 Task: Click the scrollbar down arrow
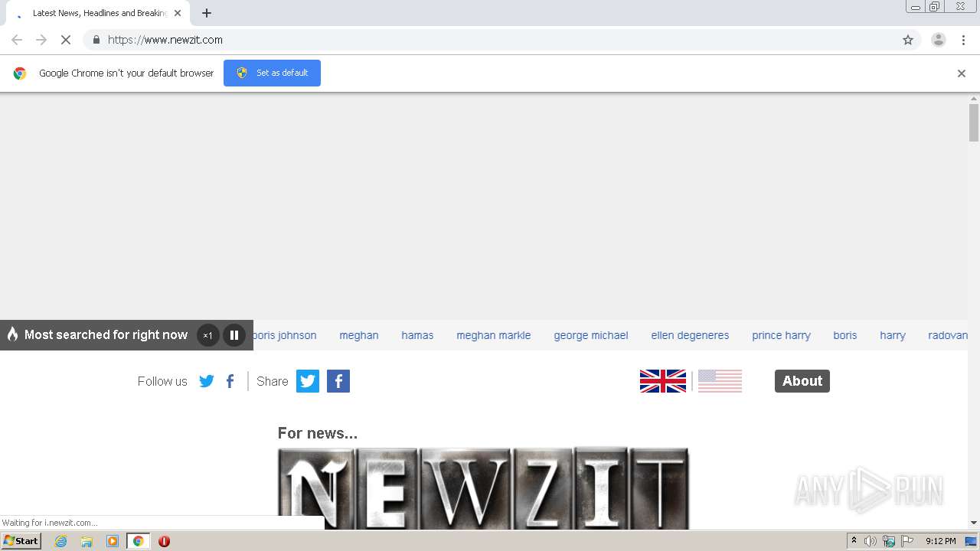pos(974,523)
